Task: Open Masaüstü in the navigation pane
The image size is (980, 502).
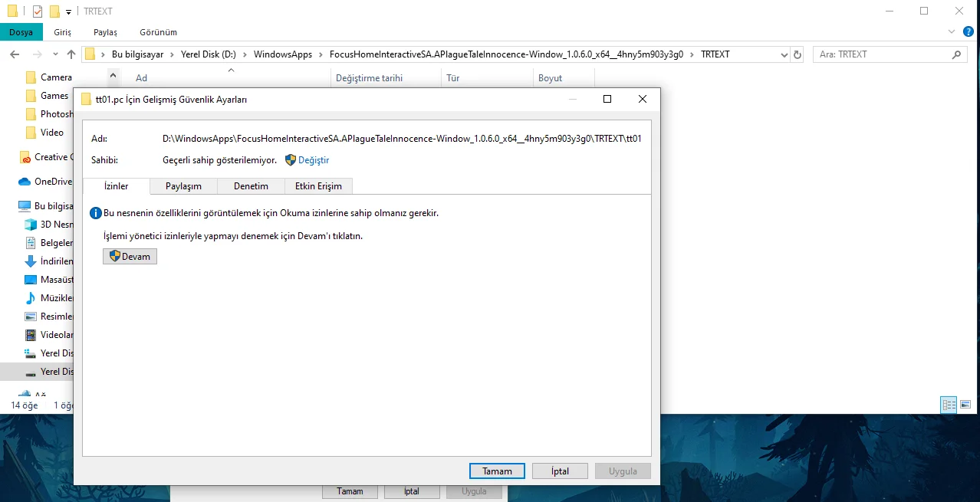Action: 48,280
